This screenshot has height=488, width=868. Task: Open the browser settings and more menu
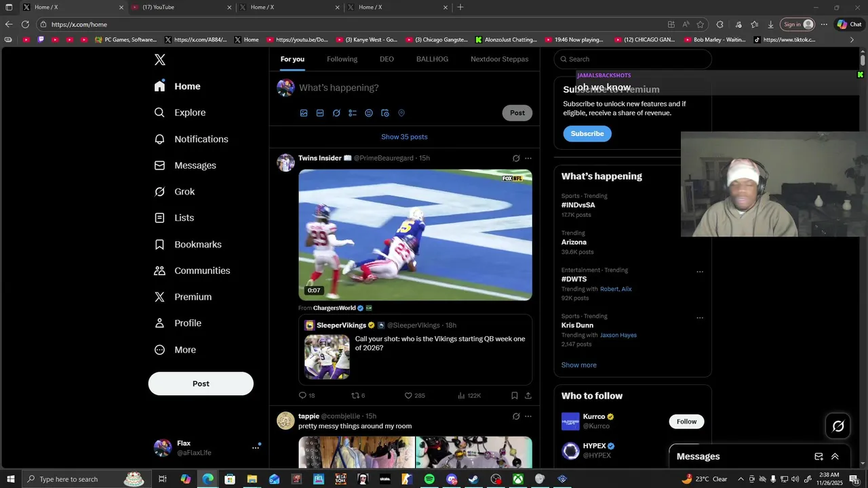[824, 24]
